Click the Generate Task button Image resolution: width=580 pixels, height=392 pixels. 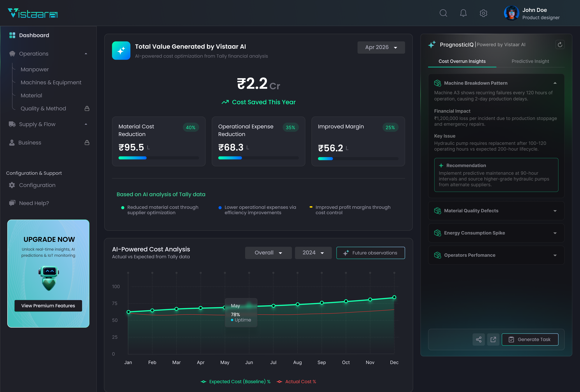tap(530, 339)
